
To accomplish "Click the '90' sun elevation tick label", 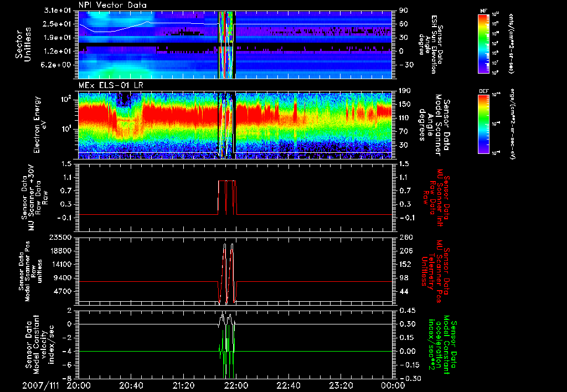I will click(x=403, y=11).
